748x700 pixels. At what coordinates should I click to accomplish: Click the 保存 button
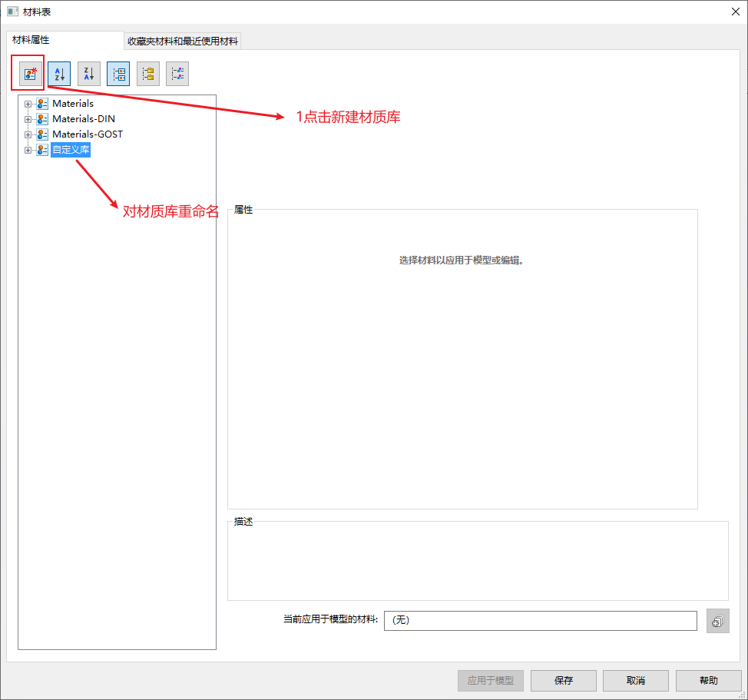(x=564, y=681)
